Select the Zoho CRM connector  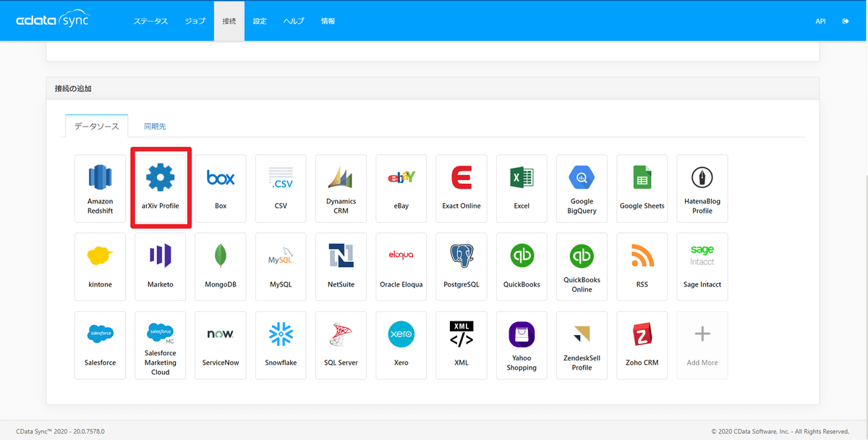642,345
